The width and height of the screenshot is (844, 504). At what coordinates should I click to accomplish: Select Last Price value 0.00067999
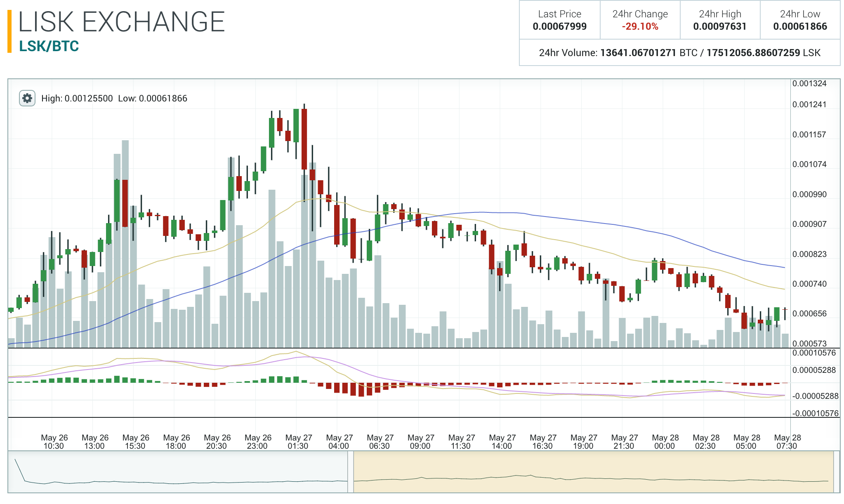click(559, 26)
